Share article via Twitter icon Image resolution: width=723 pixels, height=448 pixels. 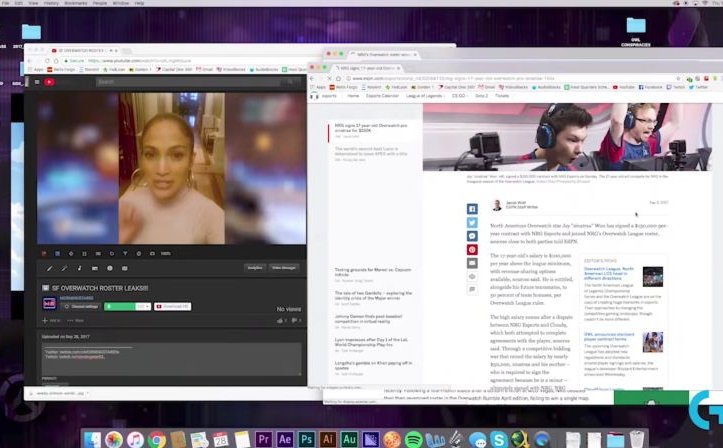(472, 223)
